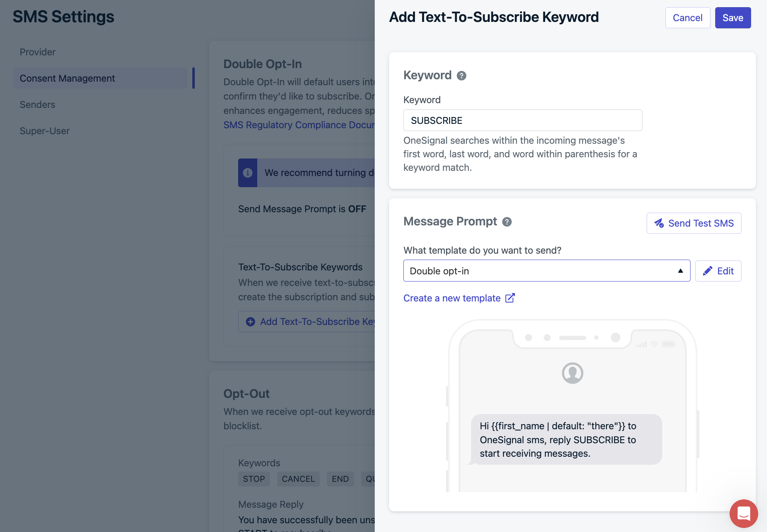Image resolution: width=767 pixels, height=532 pixels.
Task: Click the Intercom chat bubble icon
Action: pyautogui.click(x=744, y=513)
